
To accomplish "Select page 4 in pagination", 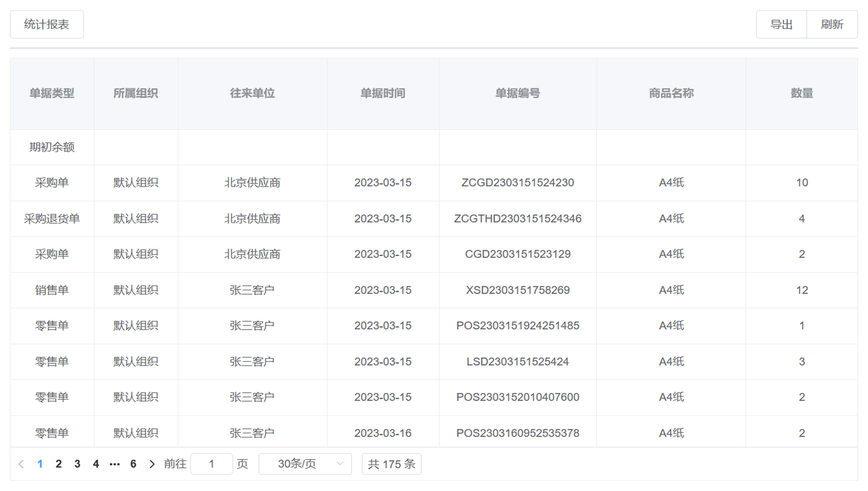I will point(96,464).
